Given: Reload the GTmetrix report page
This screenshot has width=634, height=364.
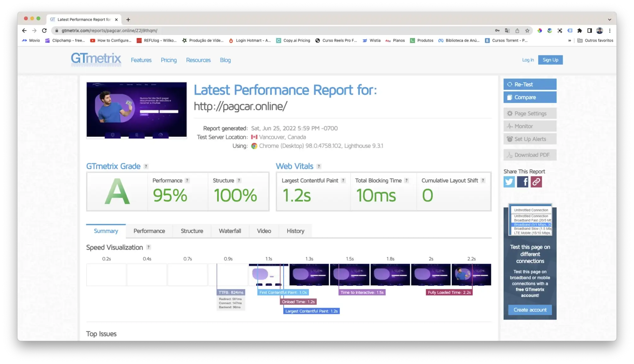Looking at the screenshot, I should [44, 31].
